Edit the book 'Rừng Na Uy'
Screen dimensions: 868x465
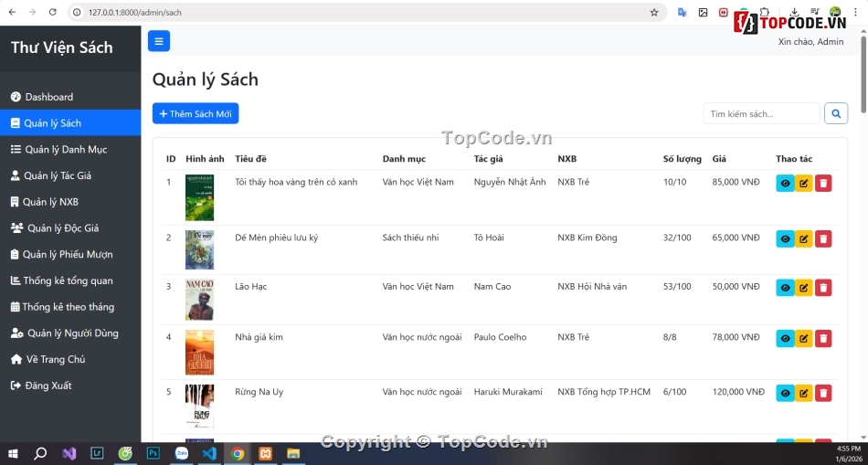click(804, 393)
